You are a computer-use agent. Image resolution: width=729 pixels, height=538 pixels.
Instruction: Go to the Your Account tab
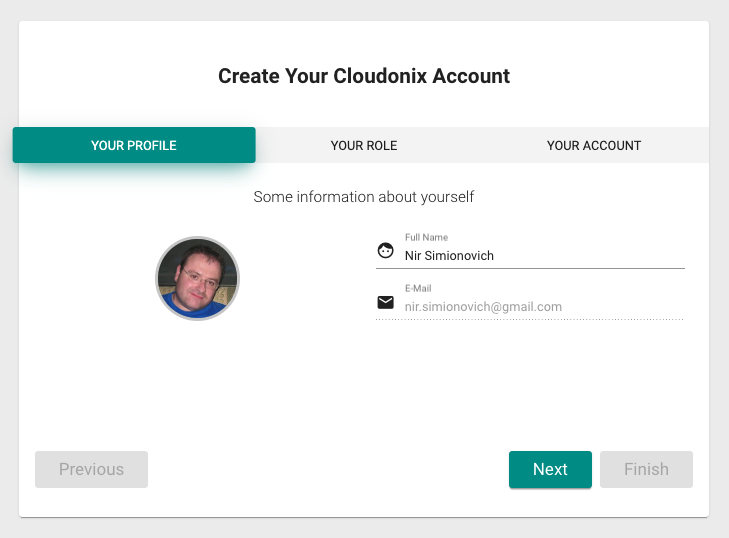tap(594, 145)
